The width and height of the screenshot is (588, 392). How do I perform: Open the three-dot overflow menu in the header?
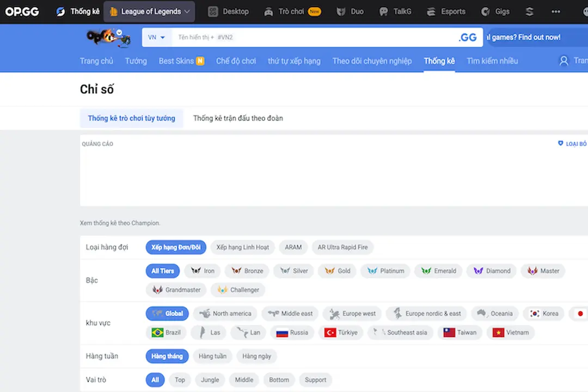pos(556,11)
